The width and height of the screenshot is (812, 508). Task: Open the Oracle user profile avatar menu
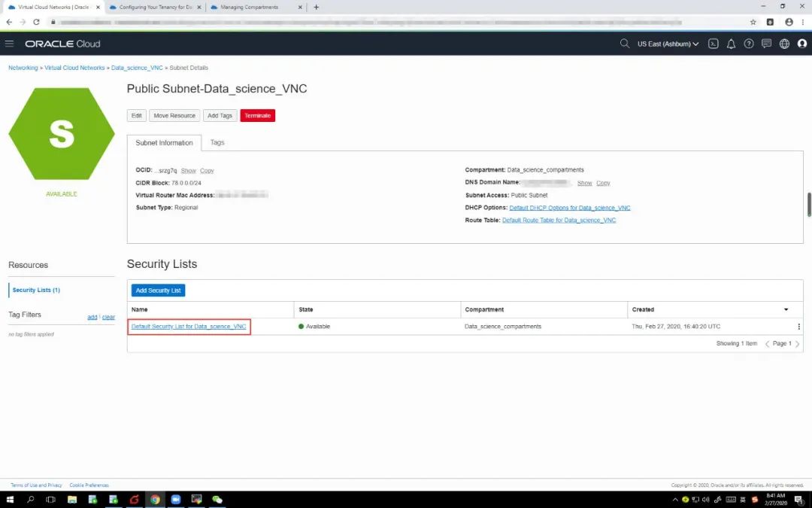pyautogui.click(x=801, y=44)
